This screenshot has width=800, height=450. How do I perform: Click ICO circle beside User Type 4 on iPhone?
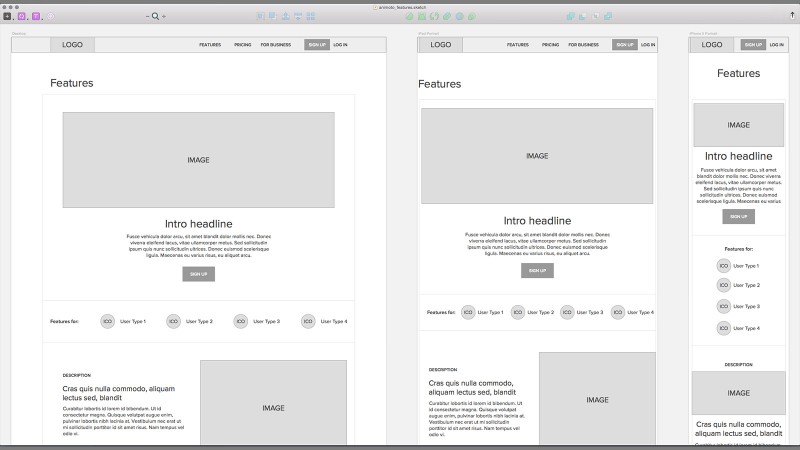tap(724, 328)
